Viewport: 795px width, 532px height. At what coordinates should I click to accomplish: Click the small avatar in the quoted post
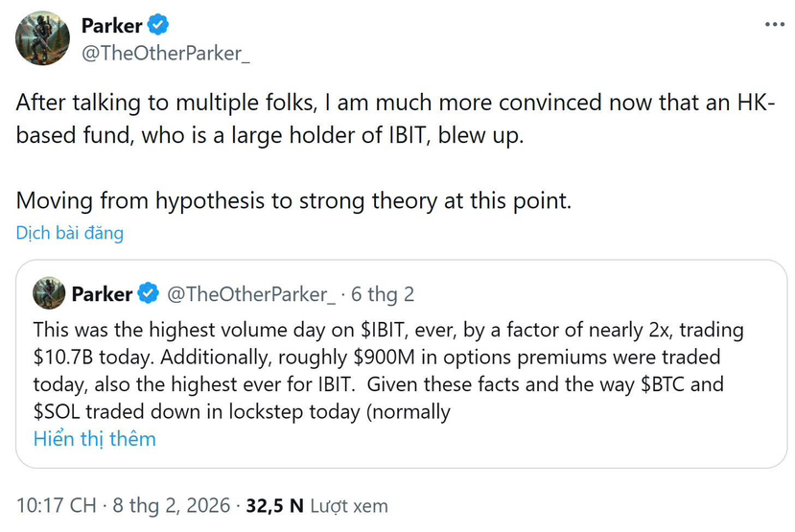[50, 293]
